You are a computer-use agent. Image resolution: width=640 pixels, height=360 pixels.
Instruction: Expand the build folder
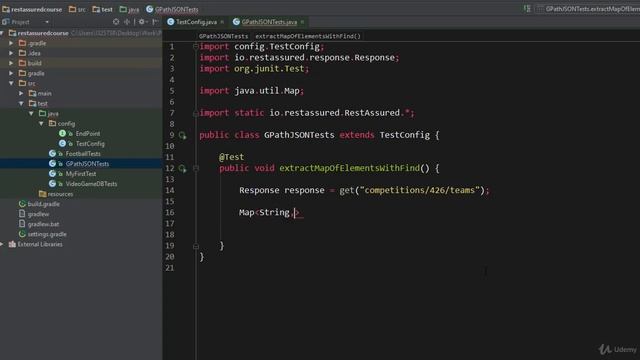pyautogui.click(x=11, y=63)
